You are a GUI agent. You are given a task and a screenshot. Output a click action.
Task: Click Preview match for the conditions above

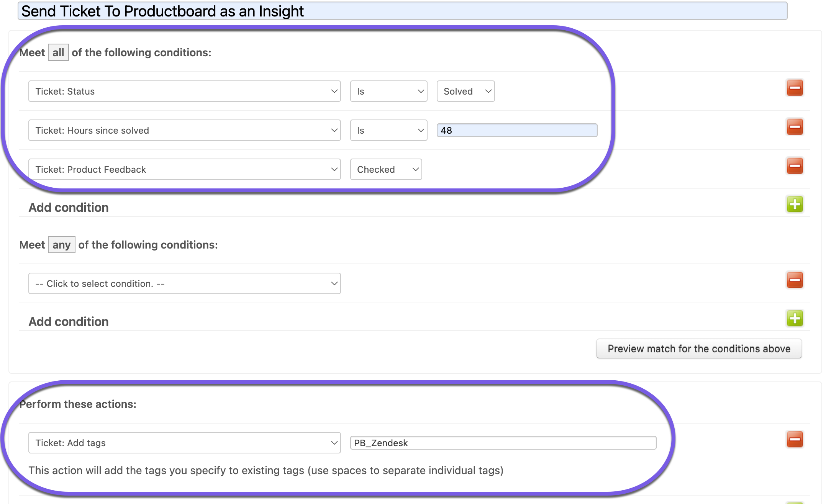pos(699,349)
